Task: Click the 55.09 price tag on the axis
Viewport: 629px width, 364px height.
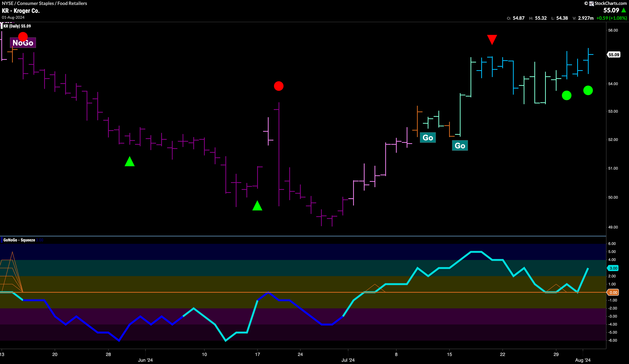Action: (x=614, y=55)
